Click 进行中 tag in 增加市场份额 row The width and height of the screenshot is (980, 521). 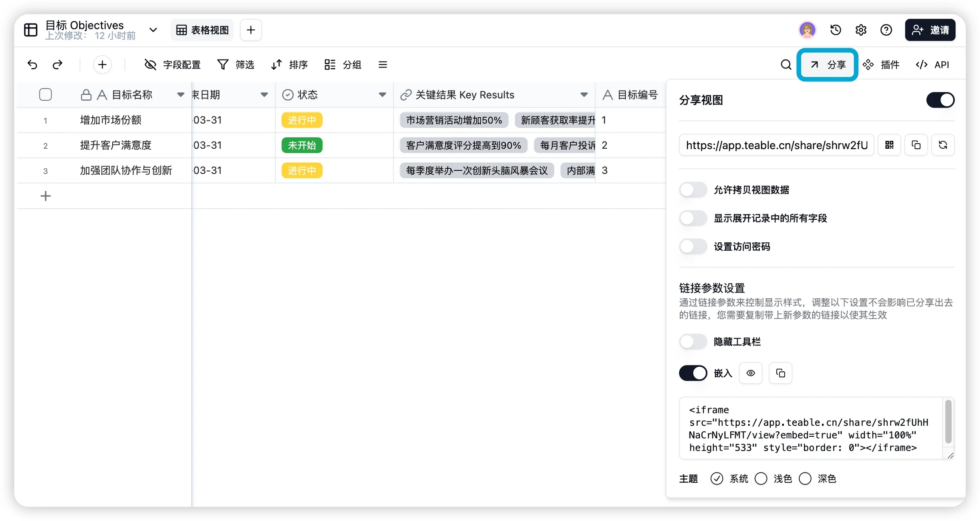(302, 120)
